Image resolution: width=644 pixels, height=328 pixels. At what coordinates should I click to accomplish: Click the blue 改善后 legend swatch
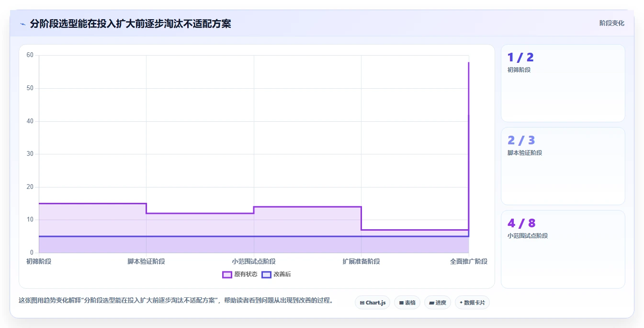click(x=266, y=274)
